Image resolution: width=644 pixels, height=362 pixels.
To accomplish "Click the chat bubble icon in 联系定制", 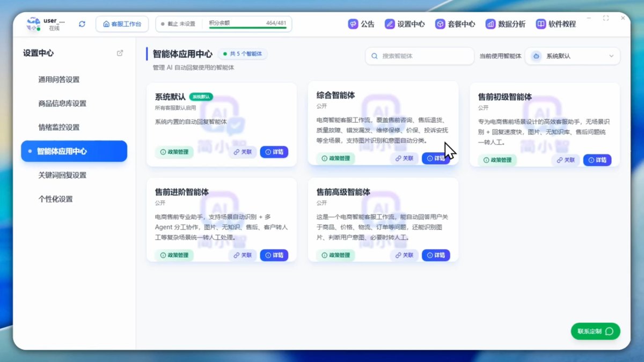I will click(609, 331).
